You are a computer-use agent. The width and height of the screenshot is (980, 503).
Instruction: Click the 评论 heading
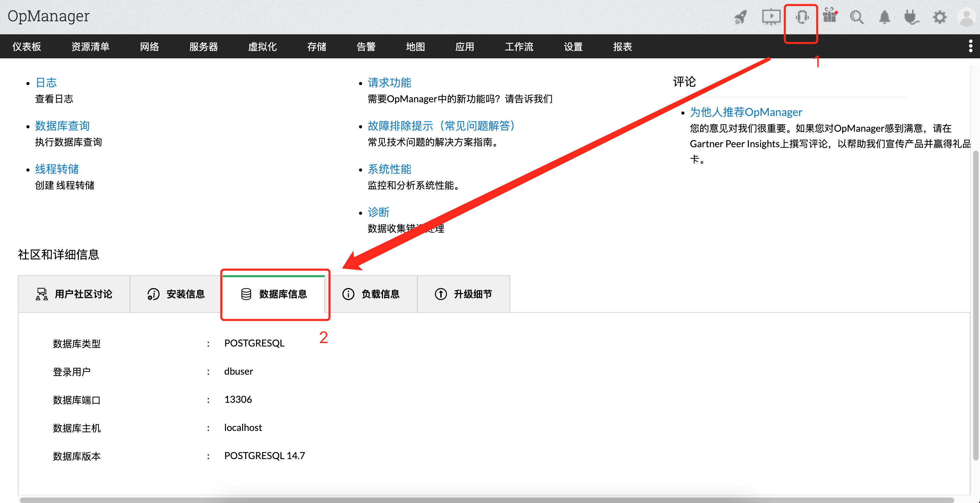pos(684,81)
